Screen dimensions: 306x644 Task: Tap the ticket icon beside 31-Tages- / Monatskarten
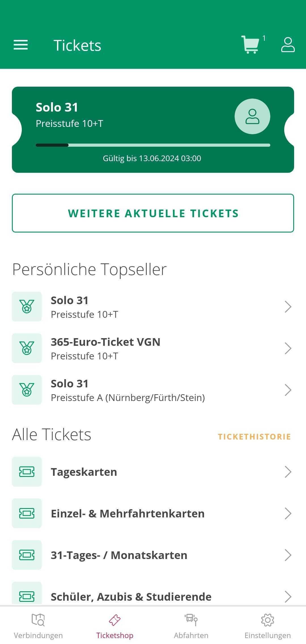pos(27,555)
